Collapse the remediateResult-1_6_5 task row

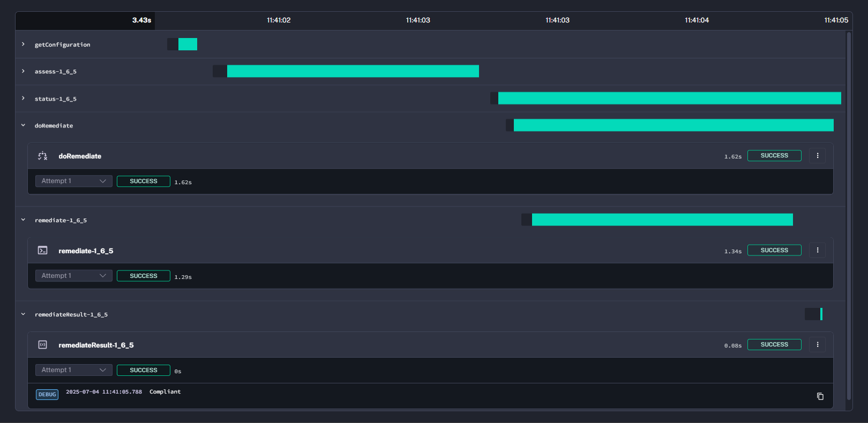pos(23,314)
